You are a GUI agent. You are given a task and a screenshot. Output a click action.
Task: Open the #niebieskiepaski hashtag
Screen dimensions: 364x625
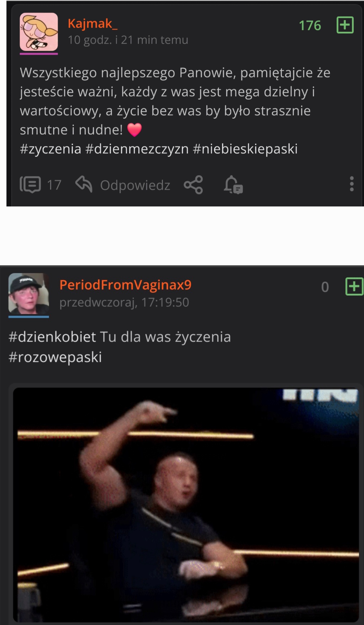coord(245,149)
